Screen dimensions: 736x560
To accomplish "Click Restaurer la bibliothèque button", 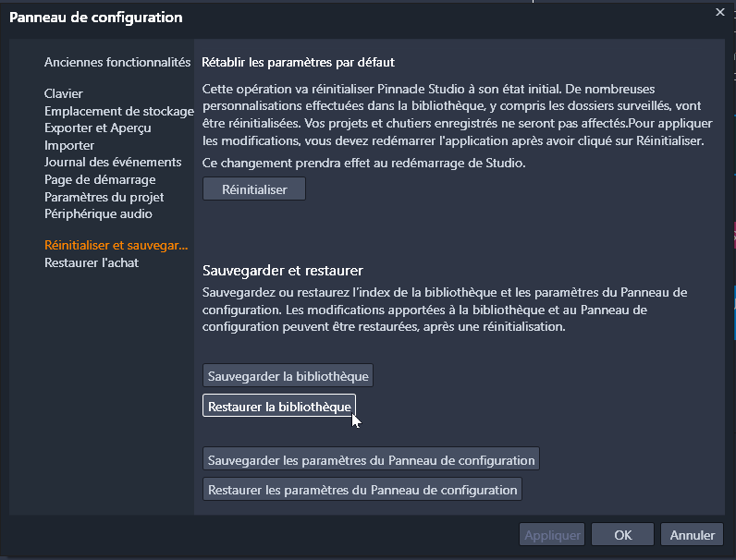I will point(279,407).
